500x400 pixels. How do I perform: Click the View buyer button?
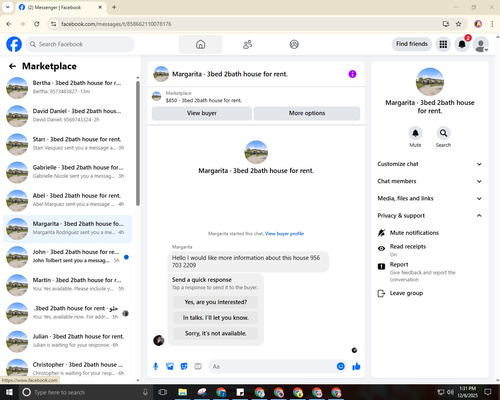202,113
